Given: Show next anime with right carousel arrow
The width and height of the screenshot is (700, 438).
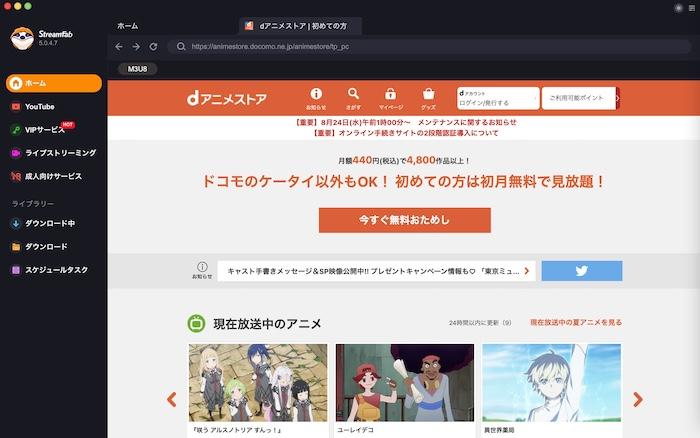Looking at the screenshot, I should click(638, 399).
